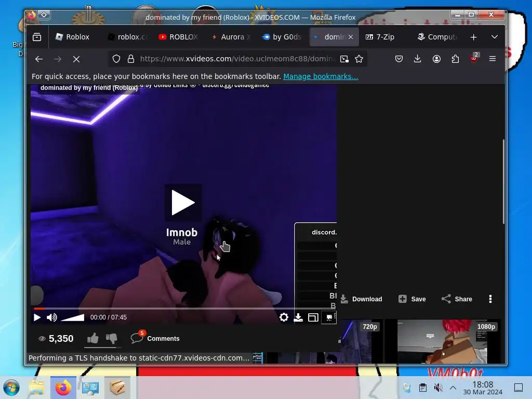
Task: Go back to previous page
Action: click(x=39, y=59)
